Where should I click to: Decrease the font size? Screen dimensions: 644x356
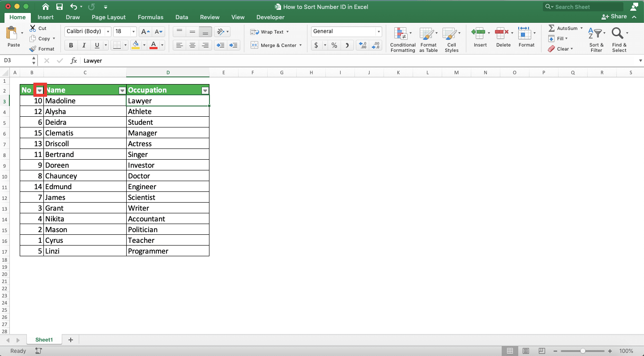click(x=158, y=32)
